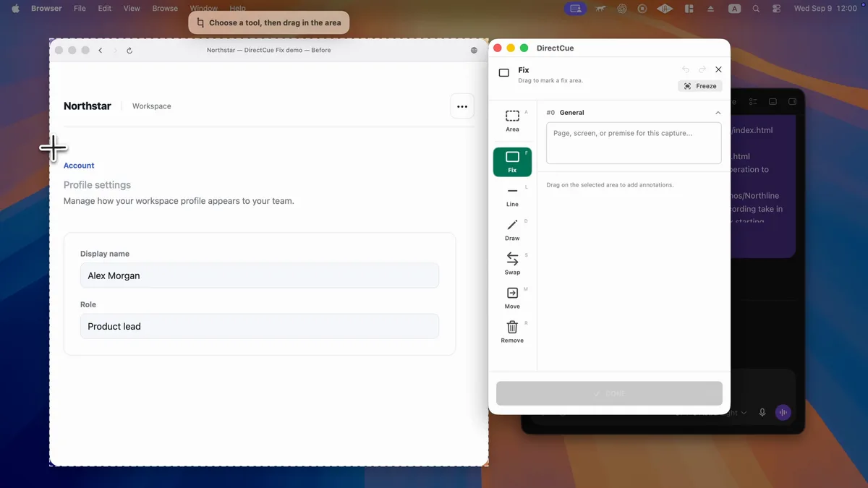Choose the Line annotation tool
868x488 pixels.
tap(512, 196)
